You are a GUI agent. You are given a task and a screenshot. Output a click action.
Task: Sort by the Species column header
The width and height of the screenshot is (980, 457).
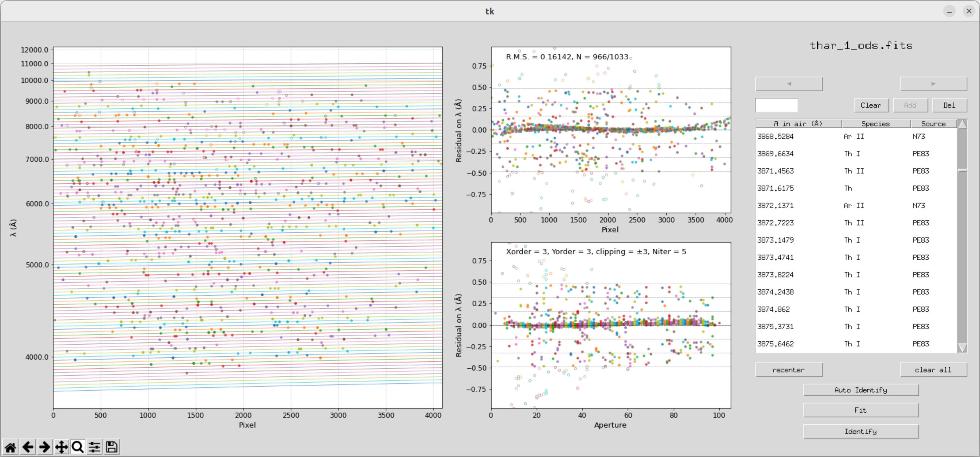point(875,124)
